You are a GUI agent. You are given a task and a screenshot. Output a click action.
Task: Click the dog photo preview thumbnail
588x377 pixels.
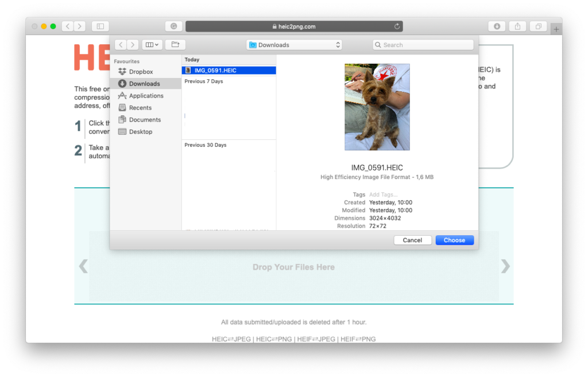tap(377, 107)
